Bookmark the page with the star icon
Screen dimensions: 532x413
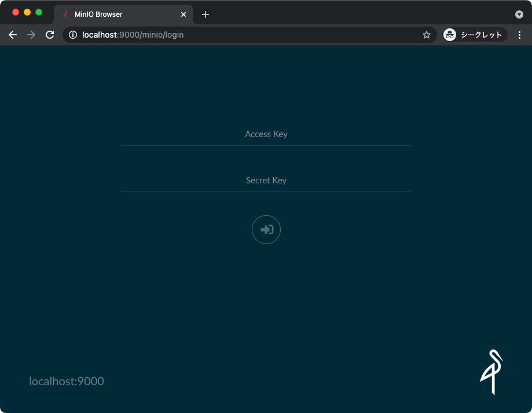[427, 35]
